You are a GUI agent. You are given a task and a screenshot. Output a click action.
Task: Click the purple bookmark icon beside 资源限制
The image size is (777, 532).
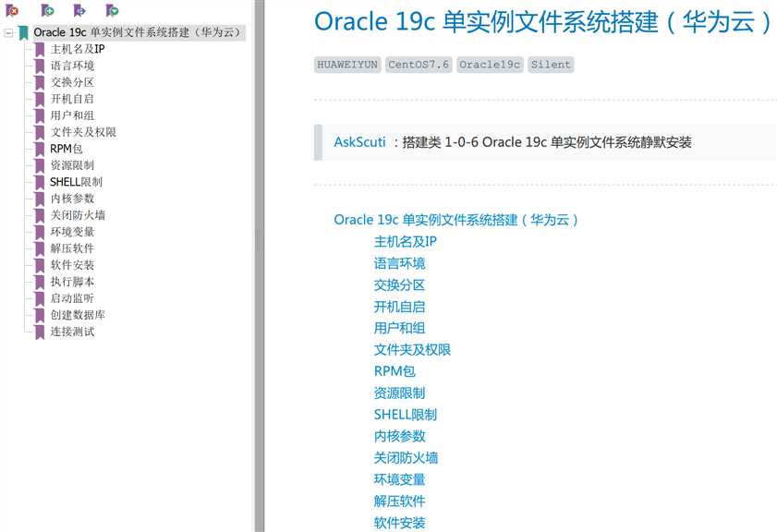coord(40,165)
